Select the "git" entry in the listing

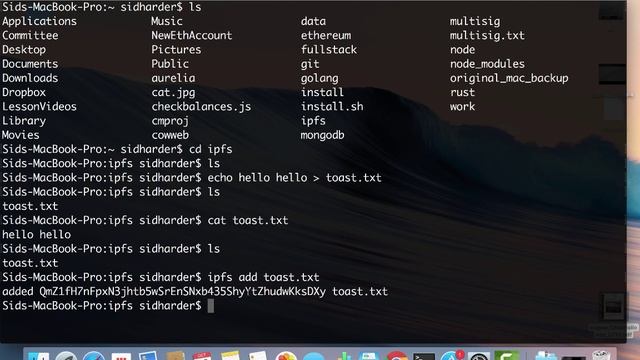[310, 64]
